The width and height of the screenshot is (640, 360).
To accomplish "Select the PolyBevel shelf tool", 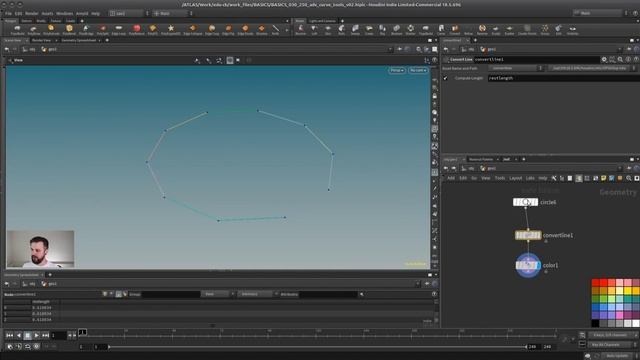I will pyautogui.click(x=69, y=29).
